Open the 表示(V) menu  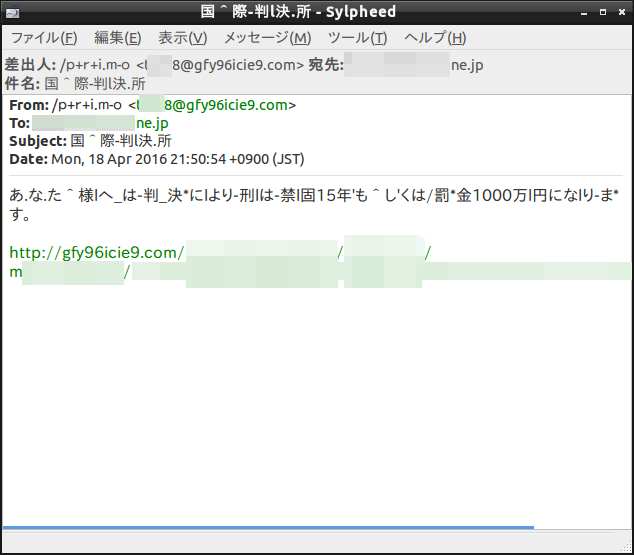click(x=183, y=38)
